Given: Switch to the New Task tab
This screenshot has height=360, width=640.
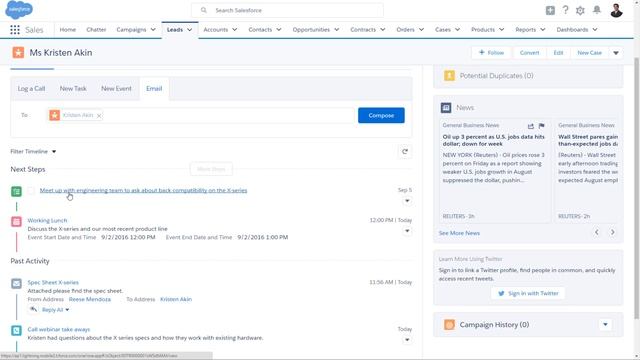Looking at the screenshot, I should tap(73, 89).
